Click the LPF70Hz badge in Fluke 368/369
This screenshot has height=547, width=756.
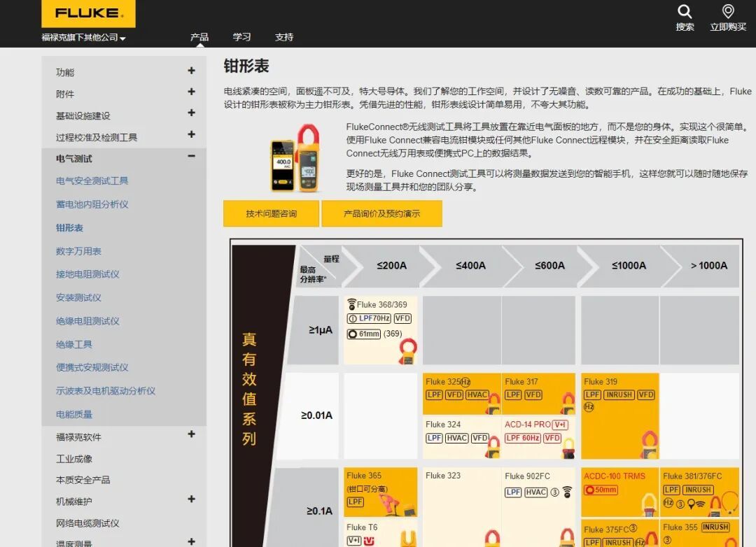pyautogui.click(x=369, y=318)
